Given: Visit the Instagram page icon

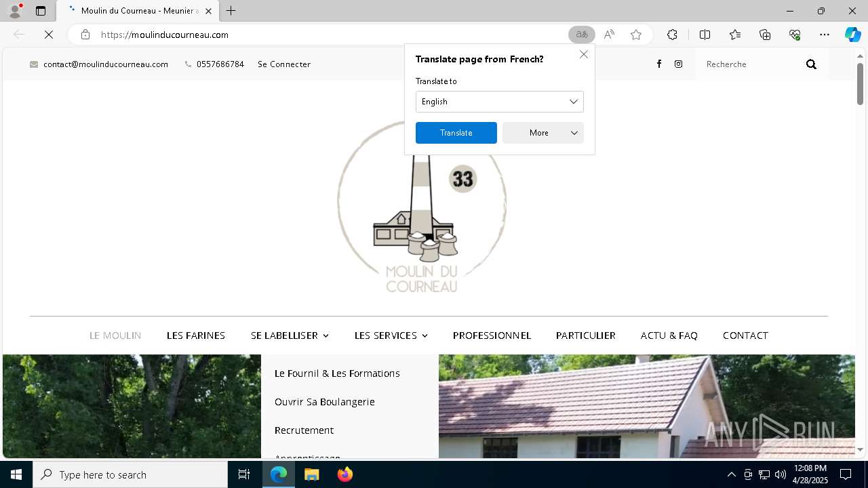Looking at the screenshot, I should click(679, 64).
